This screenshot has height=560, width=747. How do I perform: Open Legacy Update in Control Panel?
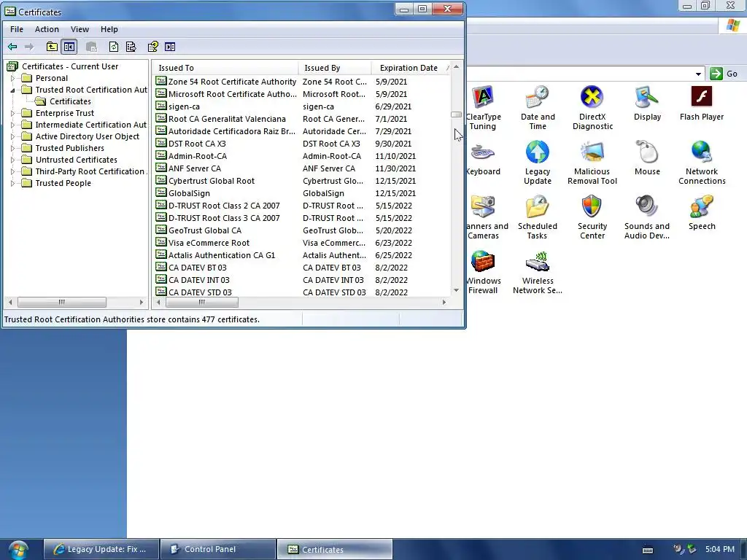pos(538,163)
